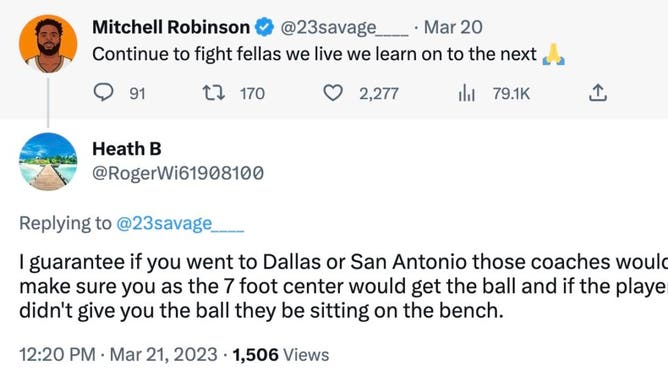668x376 pixels.
Task: Click the retweet arrows icon
Action: coord(213,92)
